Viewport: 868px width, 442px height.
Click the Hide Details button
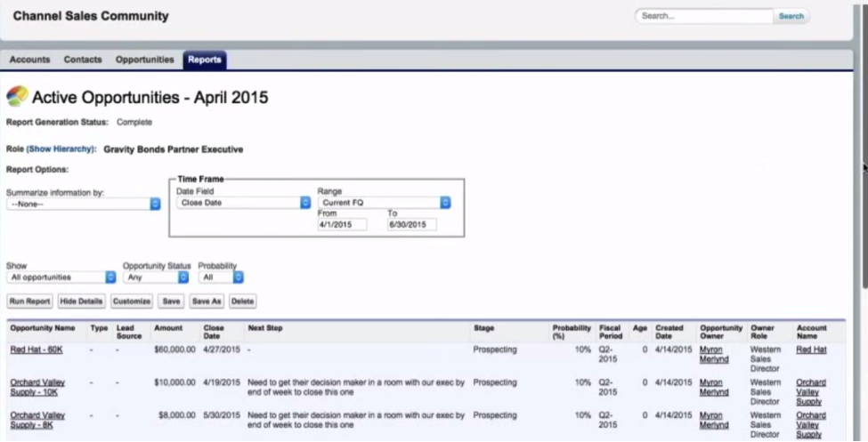81,301
